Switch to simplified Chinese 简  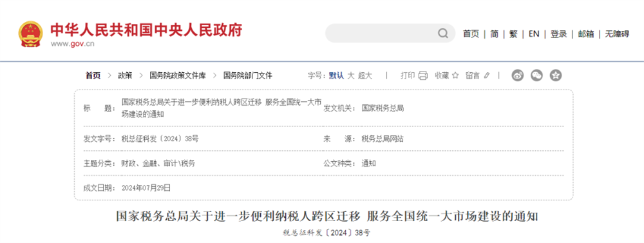point(495,34)
